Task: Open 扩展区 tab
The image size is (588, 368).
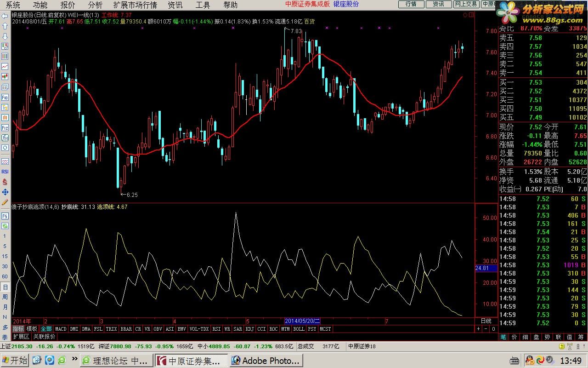Action: click(x=21, y=337)
